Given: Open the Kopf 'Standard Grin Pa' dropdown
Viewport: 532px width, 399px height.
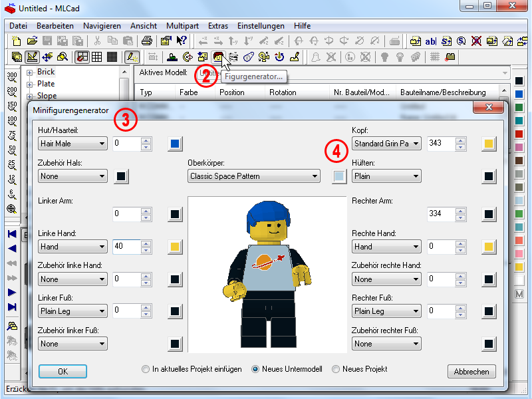Looking at the screenshot, I should click(386, 144).
